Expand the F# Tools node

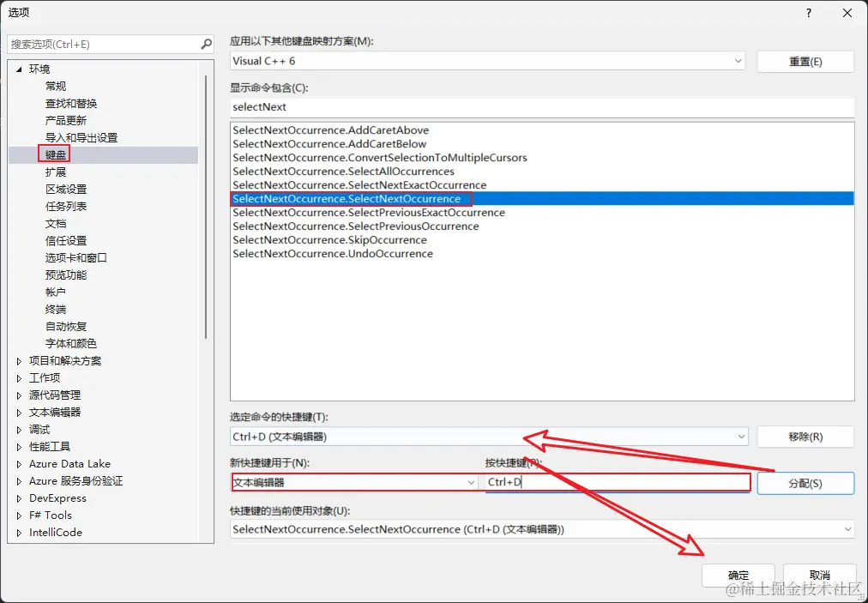pos(19,516)
